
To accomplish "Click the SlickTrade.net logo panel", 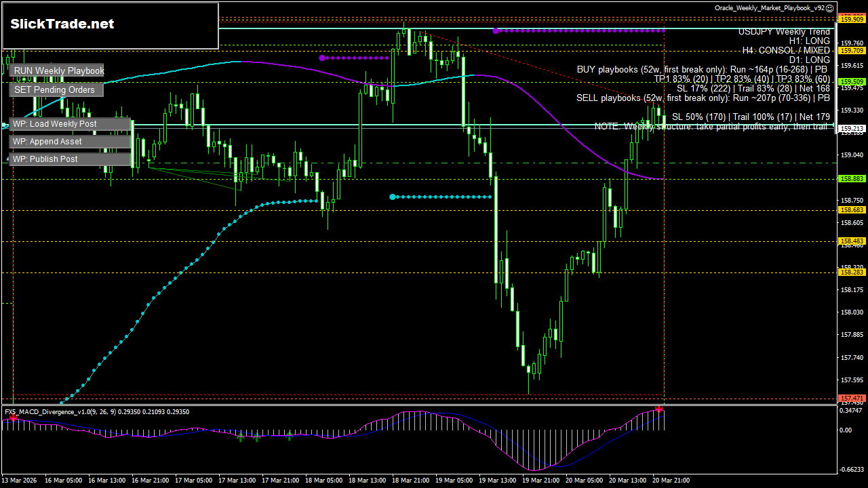I will [111, 26].
